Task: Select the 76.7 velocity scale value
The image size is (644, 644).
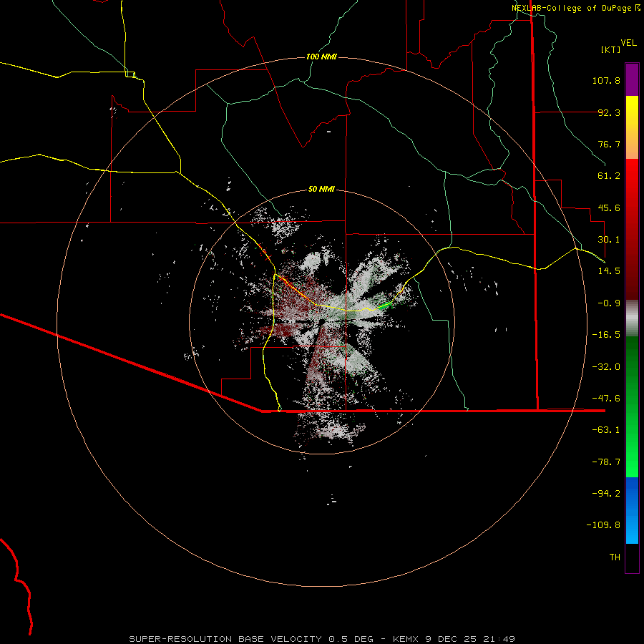Action: (609, 144)
